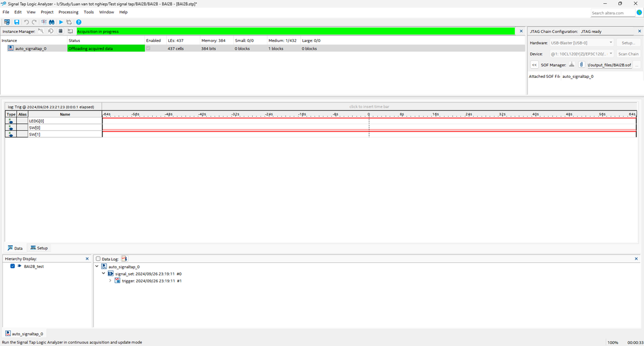This screenshot has width=644, height=346.
Task: Click the globe icon next to search field
Action: (639, 13)
